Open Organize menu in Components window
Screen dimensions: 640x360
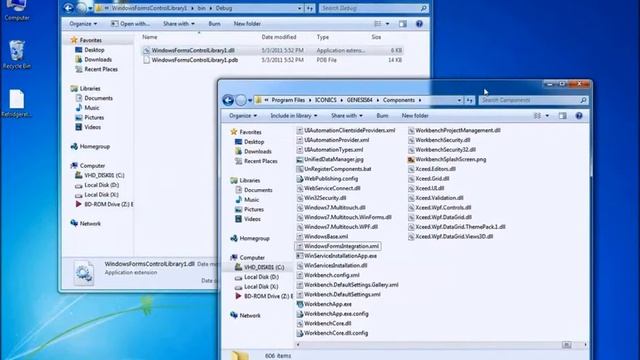(243, 116)
